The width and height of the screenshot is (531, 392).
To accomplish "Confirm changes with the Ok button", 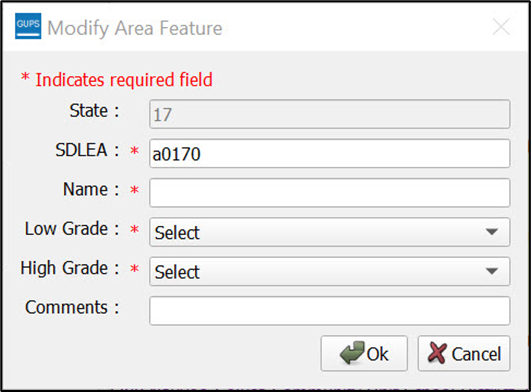I will (x=364, y=353).
